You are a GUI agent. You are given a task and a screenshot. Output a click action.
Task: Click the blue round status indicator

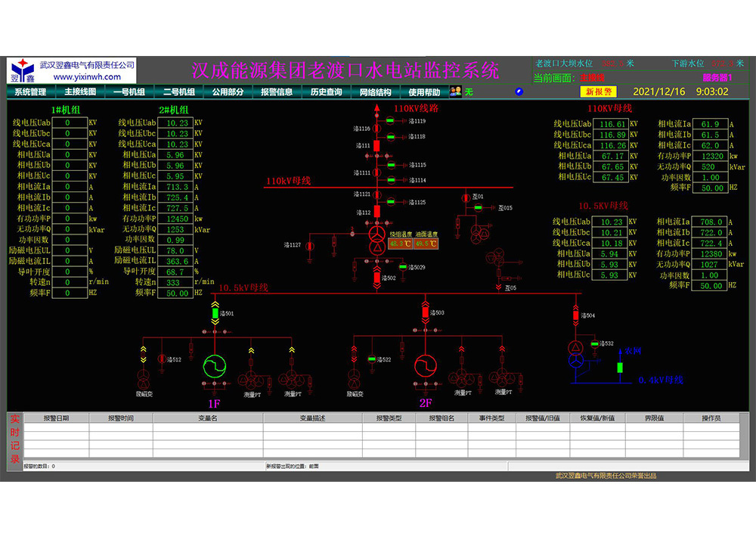tap(519, 92)
